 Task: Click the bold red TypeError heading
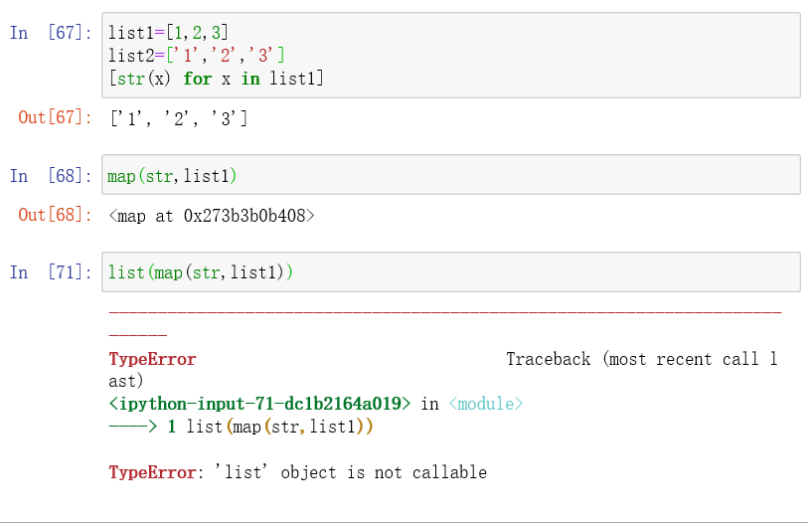(x=152, y=359)
